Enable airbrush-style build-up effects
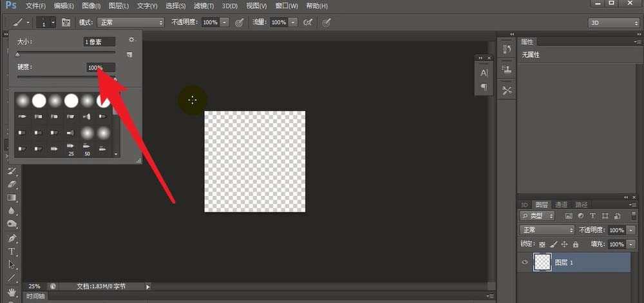This screenshot has height=303, width=644. coord(308,22)
